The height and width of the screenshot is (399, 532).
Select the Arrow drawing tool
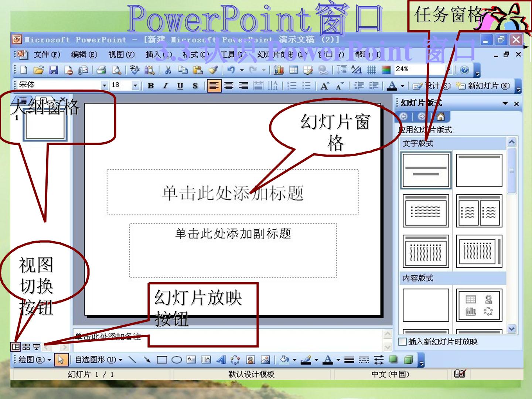147,359
